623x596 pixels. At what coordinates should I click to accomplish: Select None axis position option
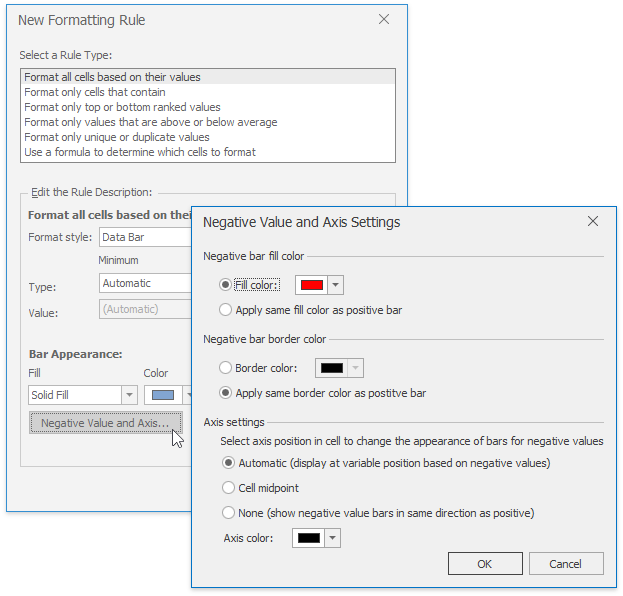click(229, 513)
